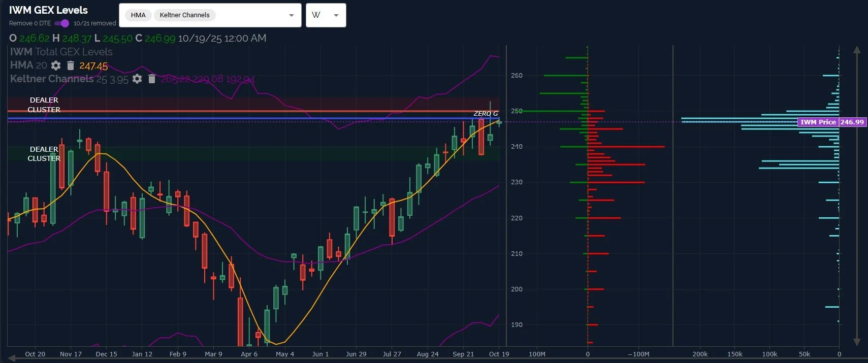Click the 200 price axis label
The image size is (868, 363).
pos(517,289)
